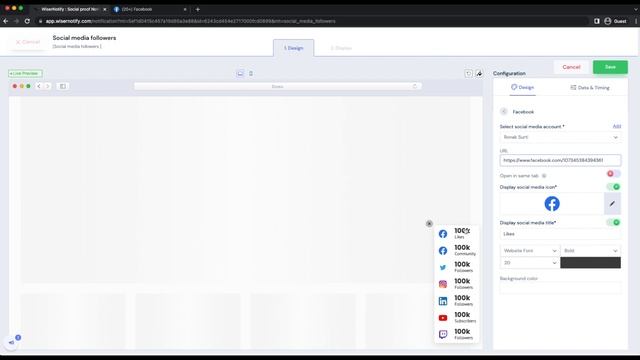Image resolution: width=640 pixels, height=360 pixels.
Task: Click the green Save button
Action: coord(610,67)
